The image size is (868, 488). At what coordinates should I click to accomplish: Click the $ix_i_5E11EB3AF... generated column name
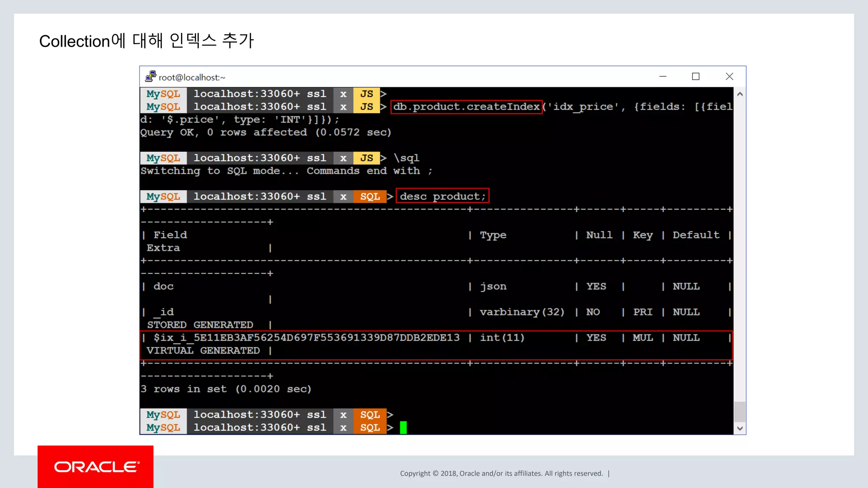click(x=306, y=338)
